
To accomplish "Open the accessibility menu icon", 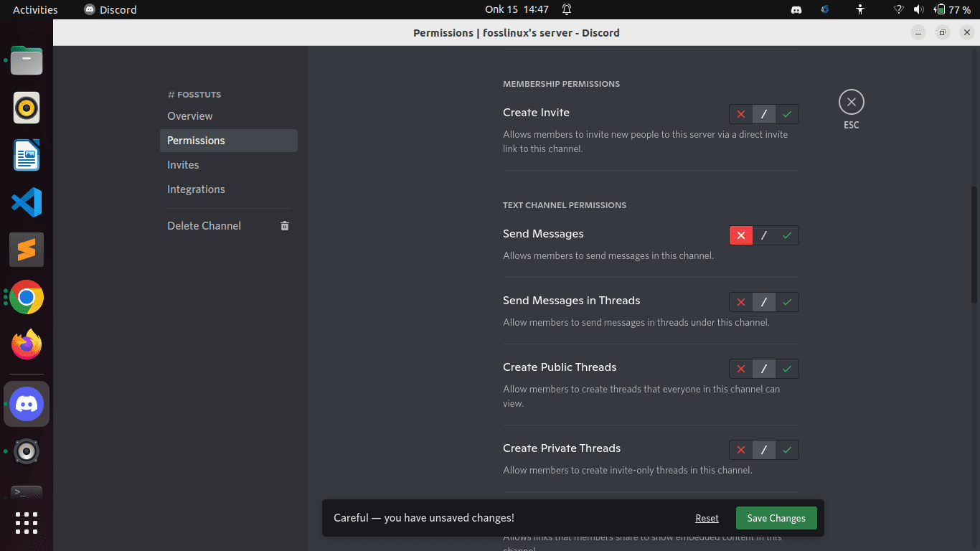I will click(860, 9).
